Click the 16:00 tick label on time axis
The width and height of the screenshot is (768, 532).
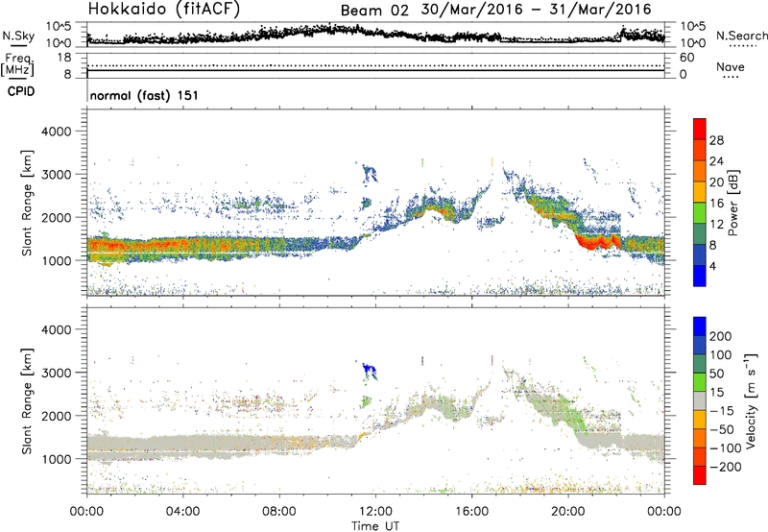(x=471, y=511)
